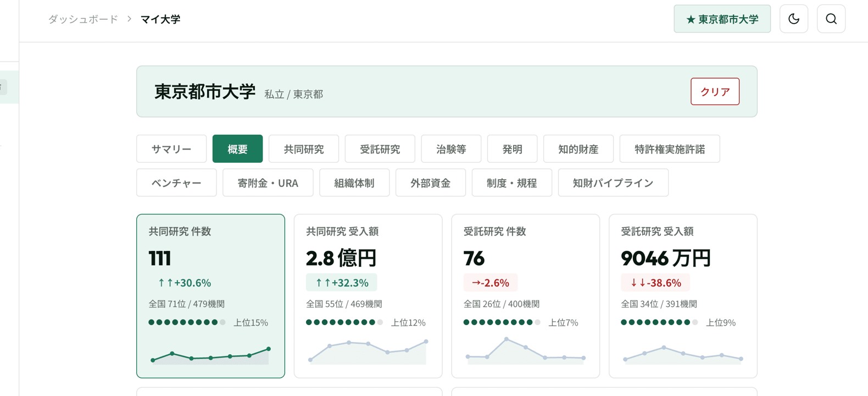Screen dimensions: 868x396
Task: Switch to the 特許権実施許諾 tab
Action: (x=670, y=148)
